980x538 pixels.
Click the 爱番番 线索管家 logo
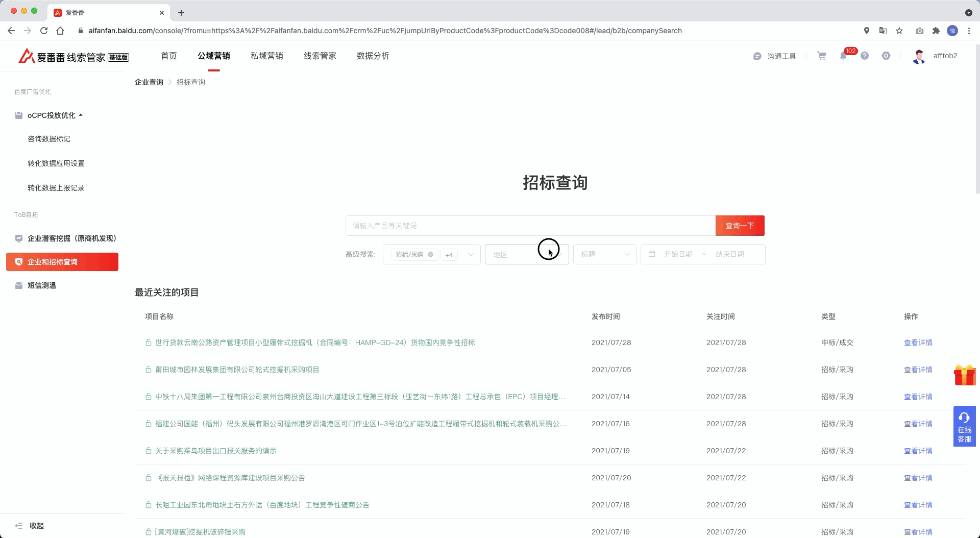click(x=73, y=56)
